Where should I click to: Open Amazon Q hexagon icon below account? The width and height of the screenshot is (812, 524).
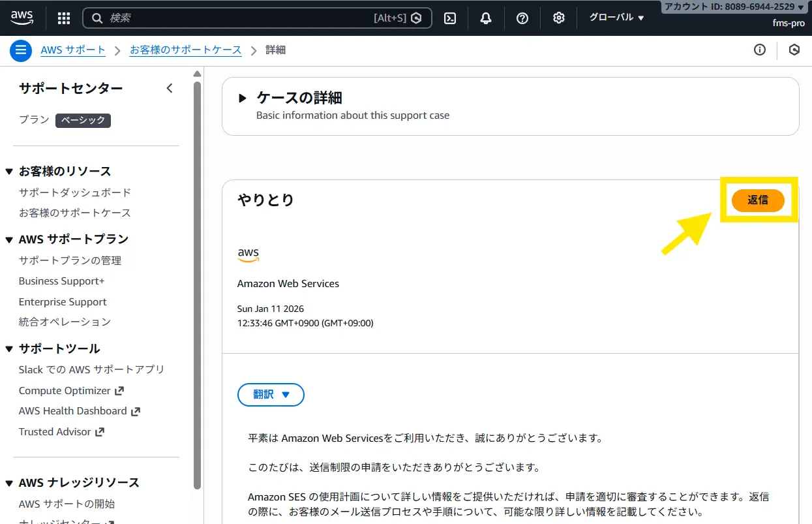point(794,50)
